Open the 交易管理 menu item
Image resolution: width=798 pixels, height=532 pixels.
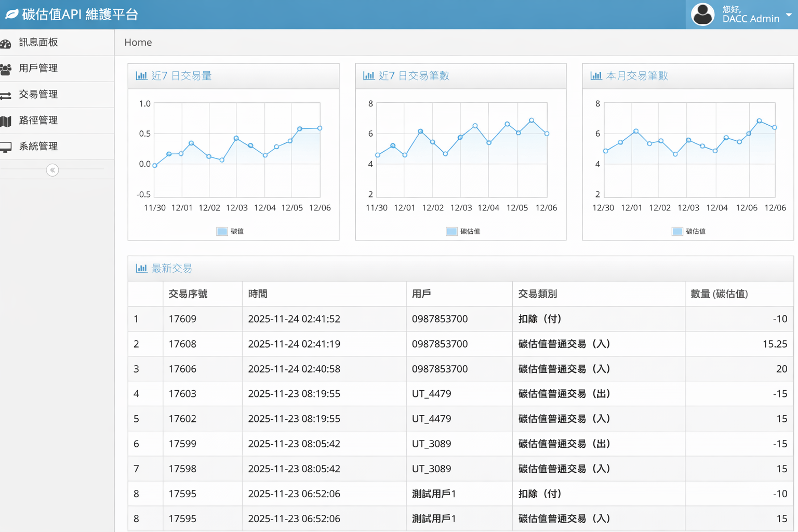coord(38,95)
